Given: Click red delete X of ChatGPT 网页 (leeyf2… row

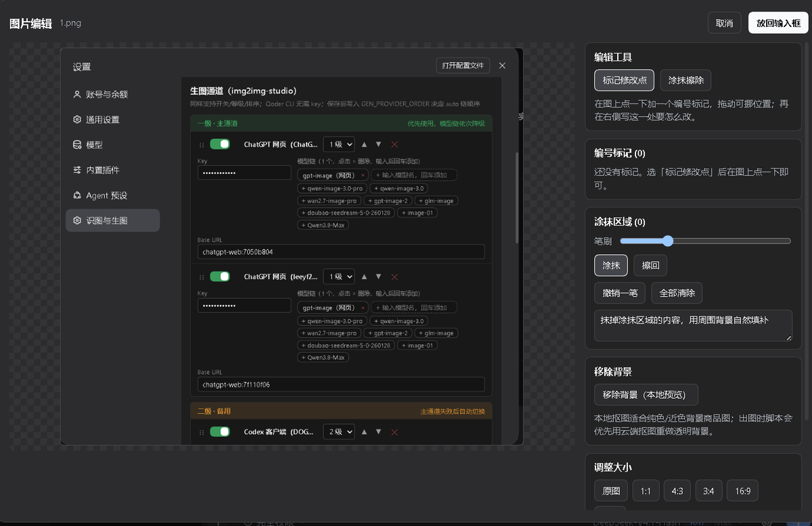Looking at the screenshot, I should (x=394, y=277).
